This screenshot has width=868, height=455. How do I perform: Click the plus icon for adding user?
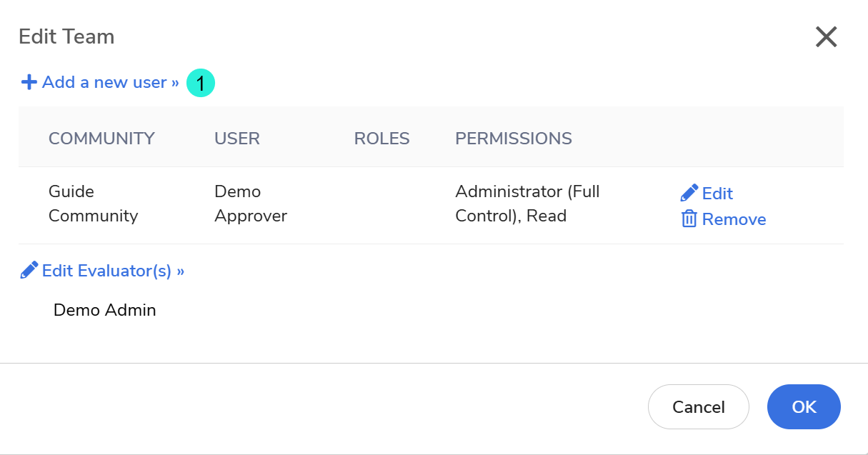pyautogui.click(x=29, y=82)
